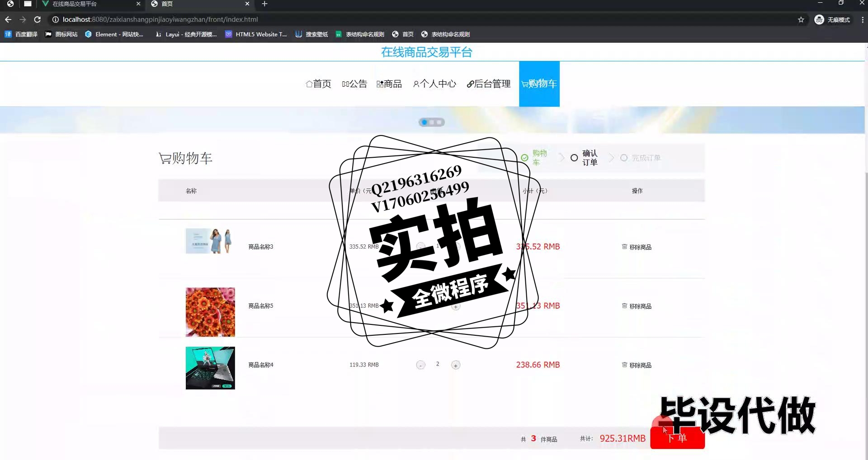Image resolution: width=868 pixels, height=460 pixels.
Task: Click the red 下单 order button
Action: (677, 438)
